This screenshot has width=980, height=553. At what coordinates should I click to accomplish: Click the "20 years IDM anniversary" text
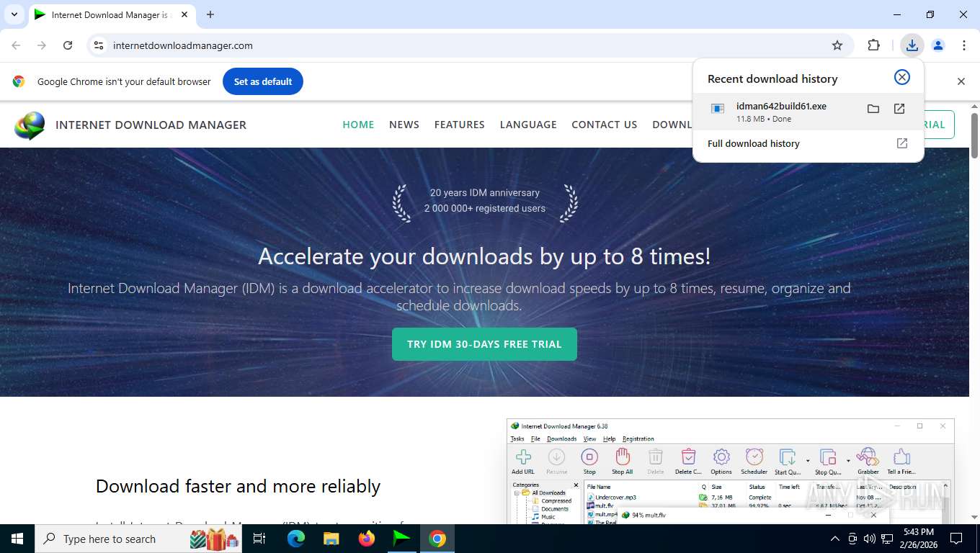485,192
